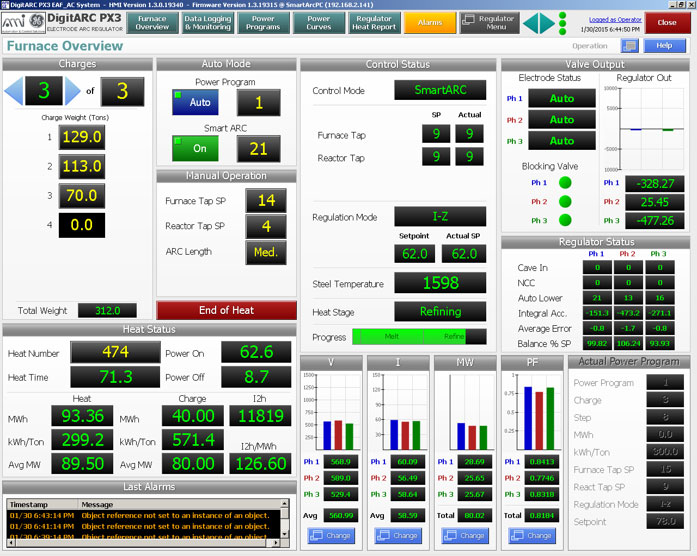Screen dimensions: 697x556
Task: Click Ph 3 blocking valve green indicator
Action: 565,220
